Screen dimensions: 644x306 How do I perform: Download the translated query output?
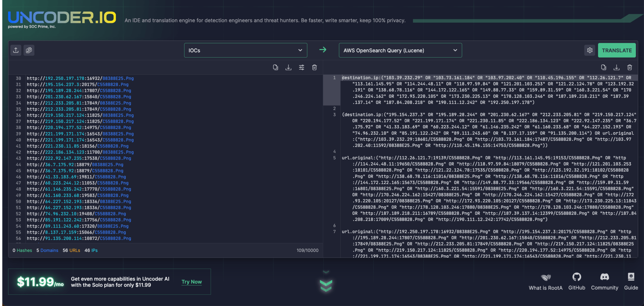(616, 67)
